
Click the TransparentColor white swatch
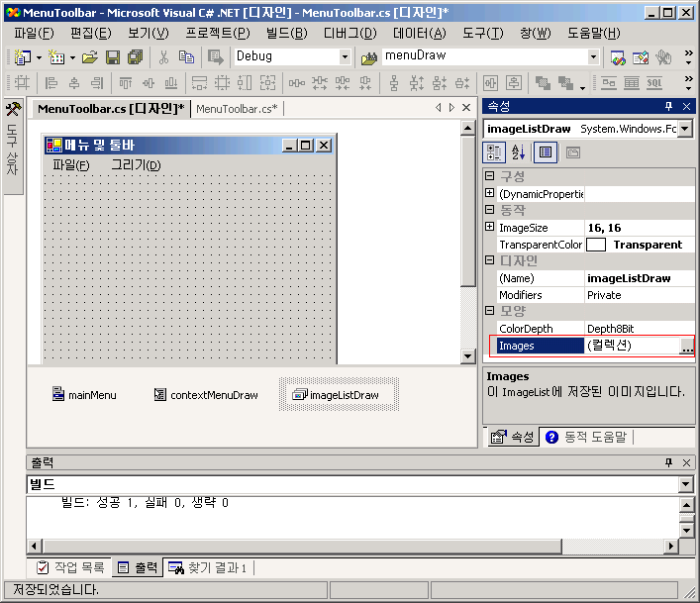coord(596,245)
